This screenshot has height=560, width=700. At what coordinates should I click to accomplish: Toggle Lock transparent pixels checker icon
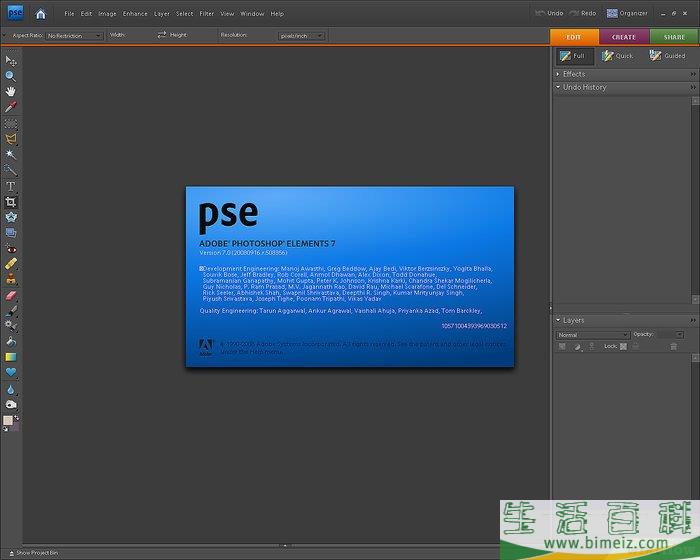[623, 347]
